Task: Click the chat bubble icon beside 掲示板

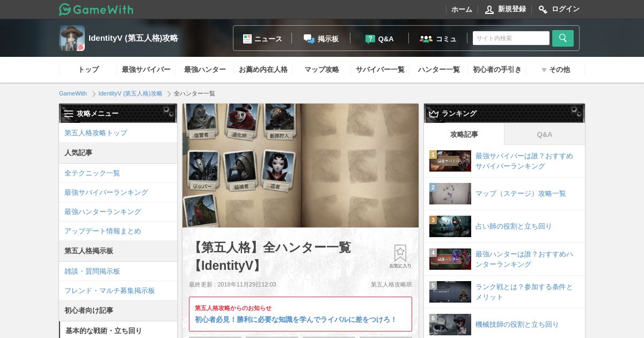Action: (x=309, y=39)
